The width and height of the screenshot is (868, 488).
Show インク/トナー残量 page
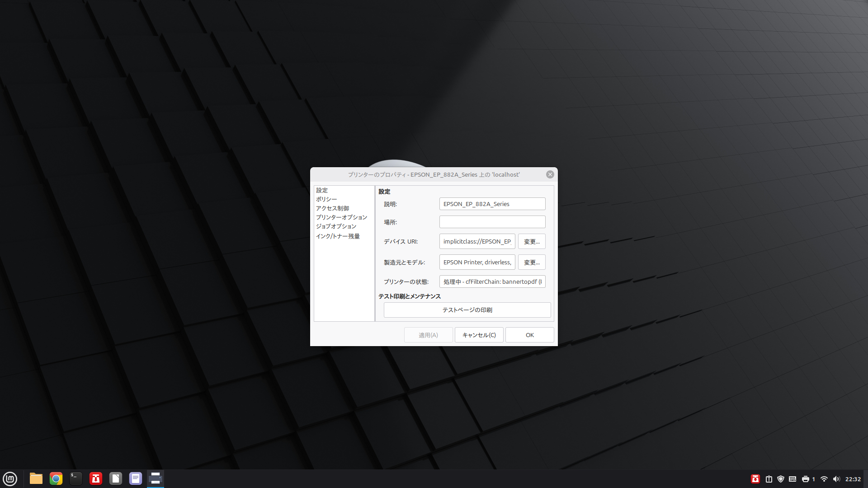point(338,236)
